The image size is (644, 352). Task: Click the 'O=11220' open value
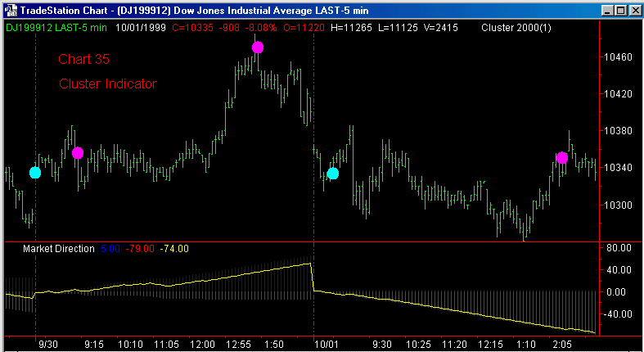(304, 28)
